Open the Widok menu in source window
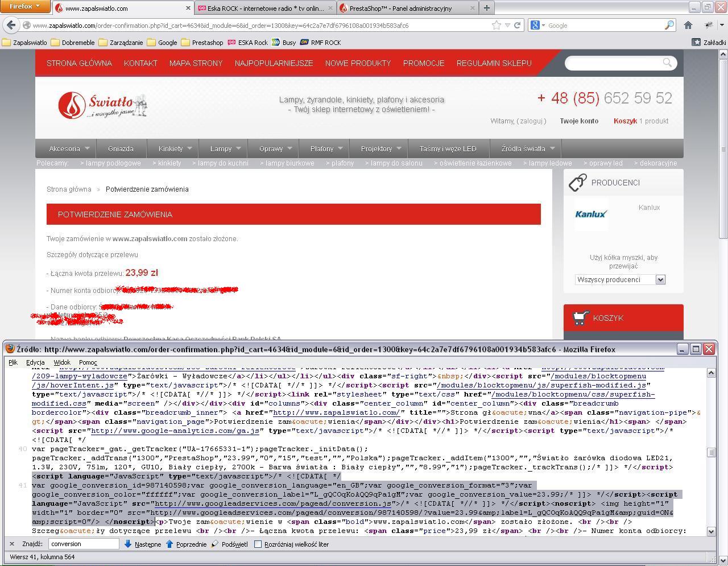 point(62,362)
